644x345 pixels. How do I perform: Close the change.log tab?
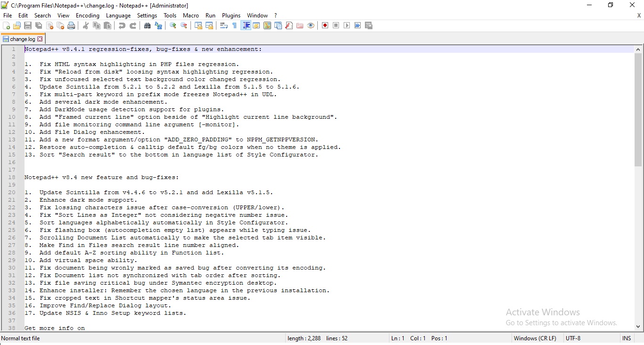pyautogui.click(x=40, y=39)
